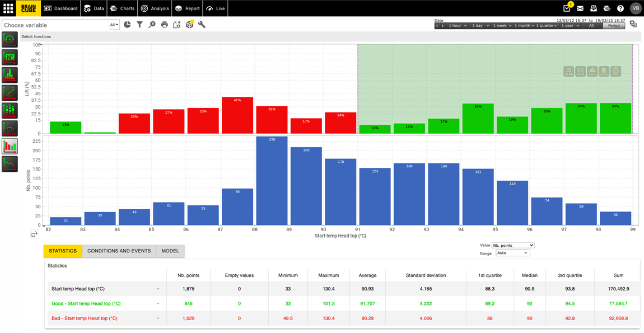Click the Export button on chart
Image resolution: width=644 pixels, height=333 pixels.
point(604,72)
